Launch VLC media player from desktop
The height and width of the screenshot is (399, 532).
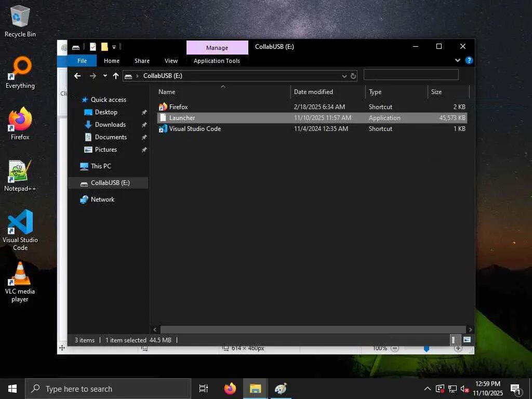point(20,282)
